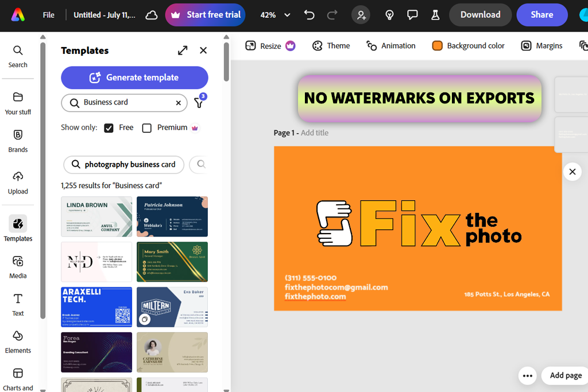The height and width of the screenshot is (392, 588).
Task: Open Margins settings in toolbar
Action: point(541,46)
